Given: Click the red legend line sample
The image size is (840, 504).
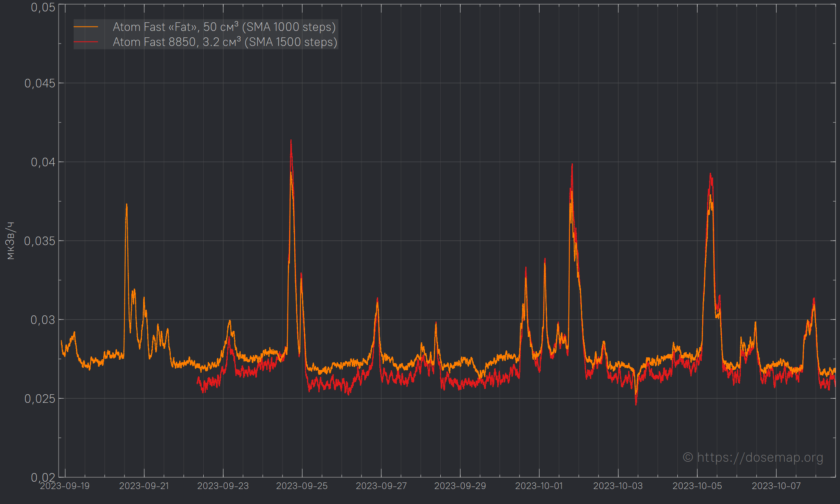Looking at the screenshot, I should (86, 42).
